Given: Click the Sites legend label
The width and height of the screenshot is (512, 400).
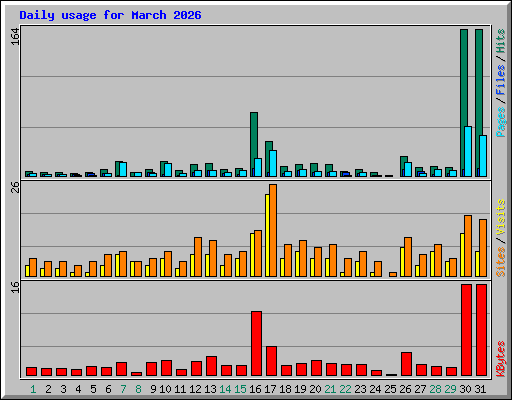Looking at the screenshot, I should tap(500, 262).
